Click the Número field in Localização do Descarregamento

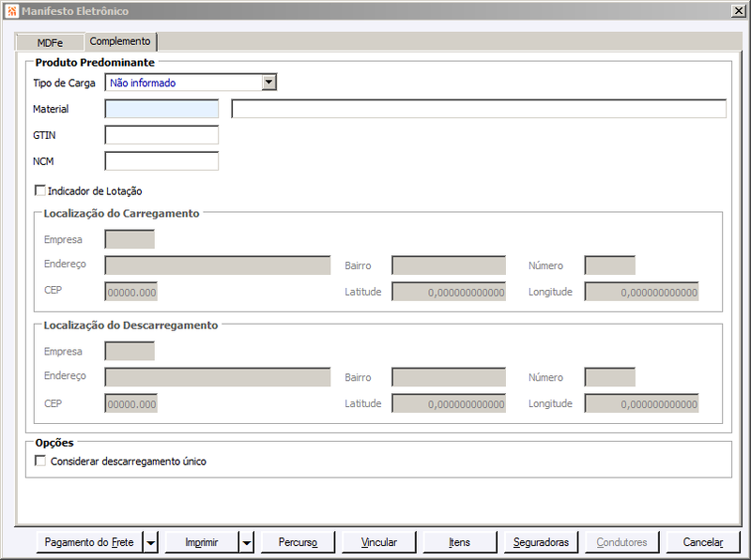coord(609,377)
